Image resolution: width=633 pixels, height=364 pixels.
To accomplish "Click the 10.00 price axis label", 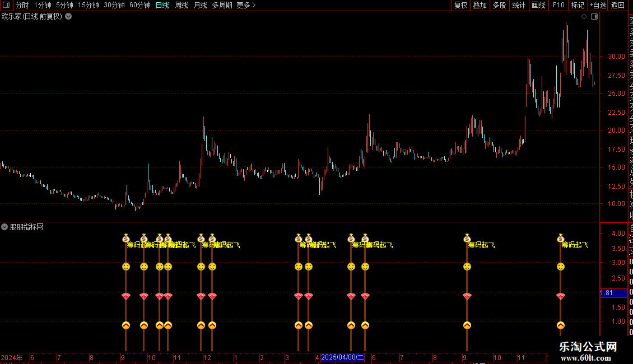I will coord(616,204).
